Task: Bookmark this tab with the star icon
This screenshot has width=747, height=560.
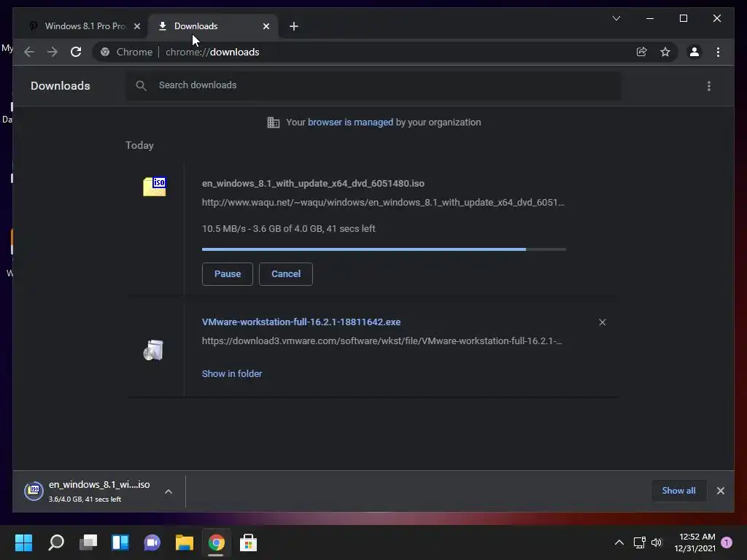Action: (665, 52)
